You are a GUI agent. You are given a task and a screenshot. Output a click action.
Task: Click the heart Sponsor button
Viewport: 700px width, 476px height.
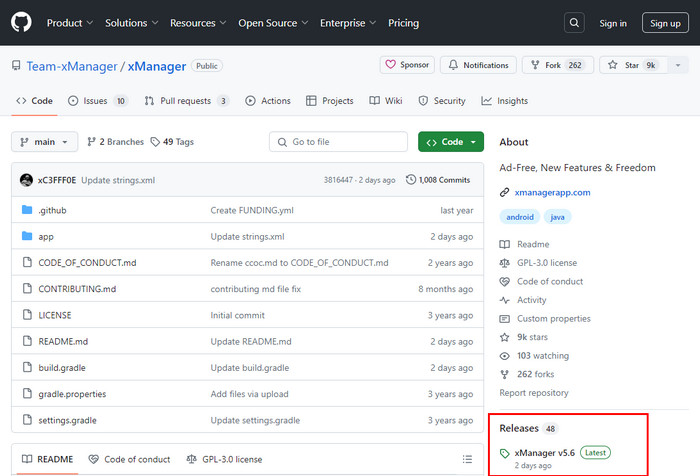(407, 65)
